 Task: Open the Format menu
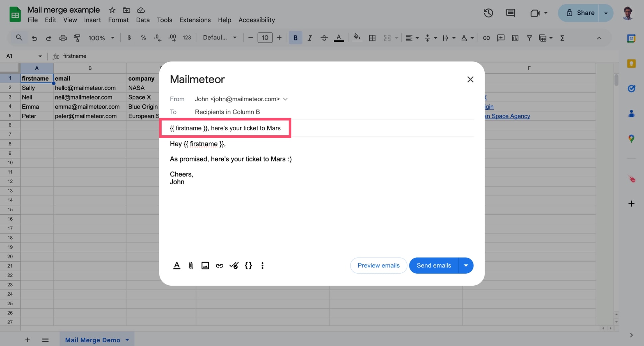(118, 20)
